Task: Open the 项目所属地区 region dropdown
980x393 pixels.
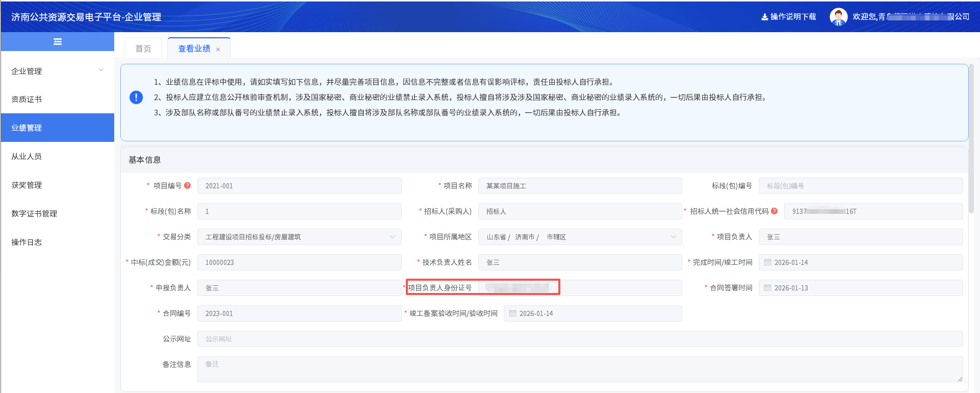Action: (673, 237)
